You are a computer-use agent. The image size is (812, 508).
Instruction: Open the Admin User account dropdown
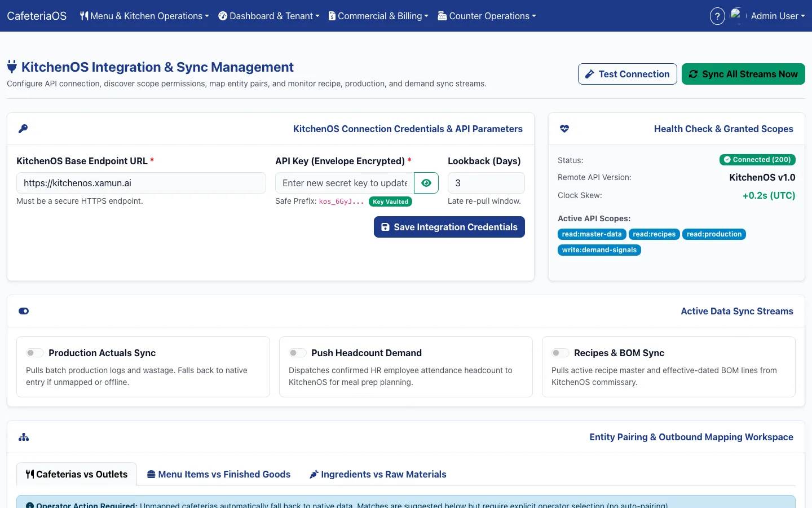pos(778,16)
